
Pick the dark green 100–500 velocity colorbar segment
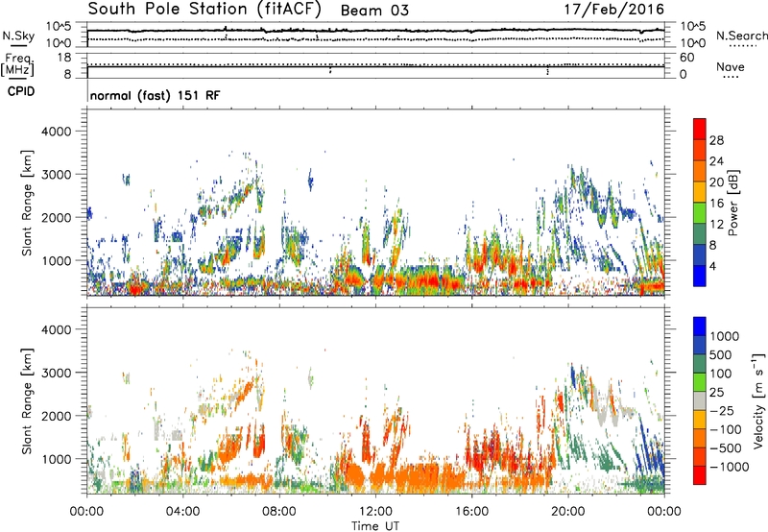[700, 364]
